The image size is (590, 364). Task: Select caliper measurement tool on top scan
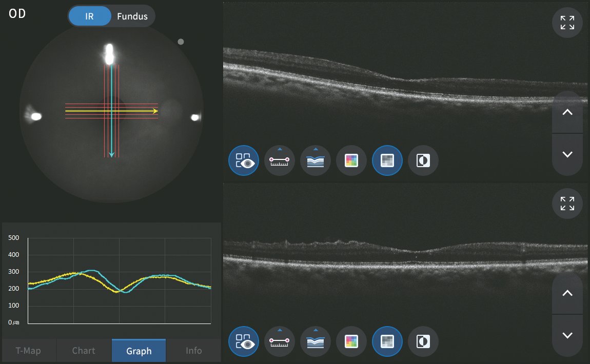coord(280,160)
